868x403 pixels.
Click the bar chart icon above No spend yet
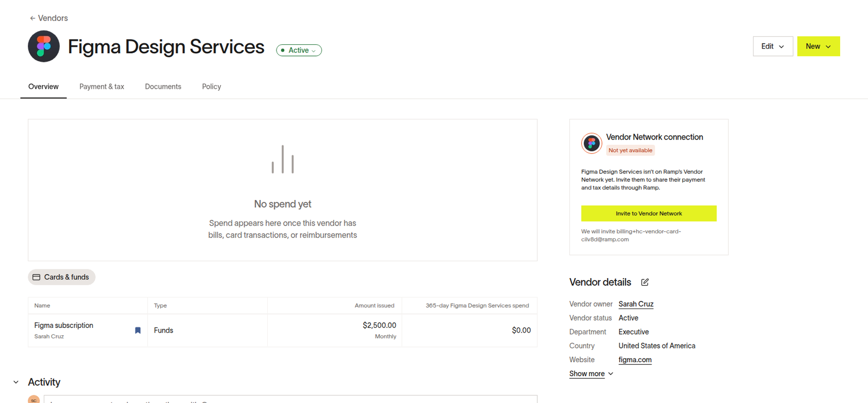click(283, 159)
